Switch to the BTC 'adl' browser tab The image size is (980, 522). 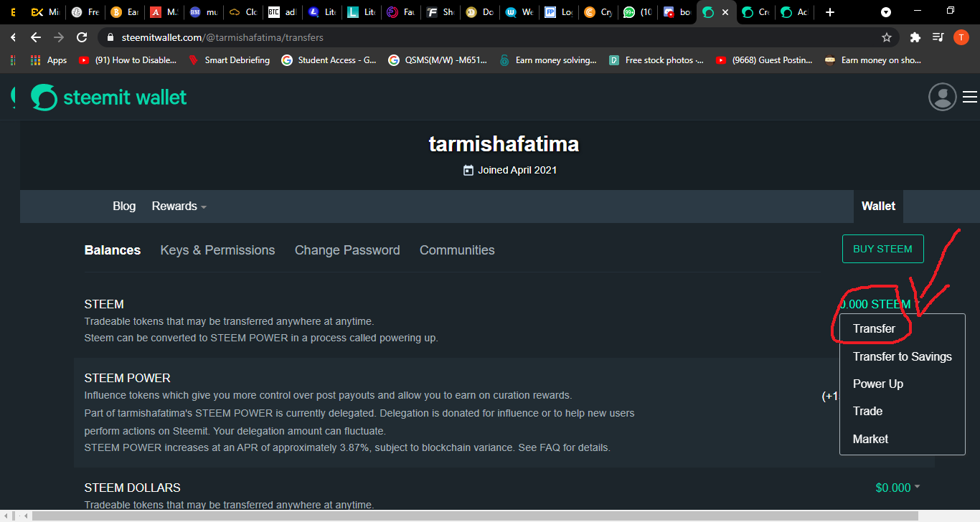[281, 12]
